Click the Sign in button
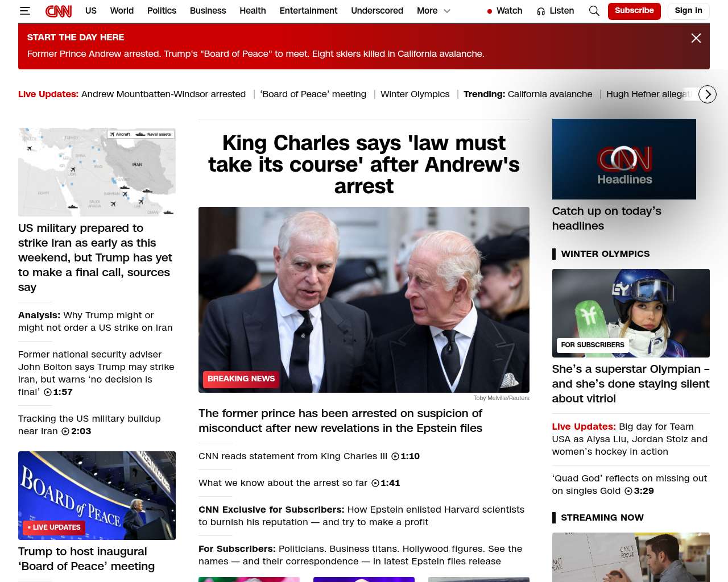 coord(688,11)
